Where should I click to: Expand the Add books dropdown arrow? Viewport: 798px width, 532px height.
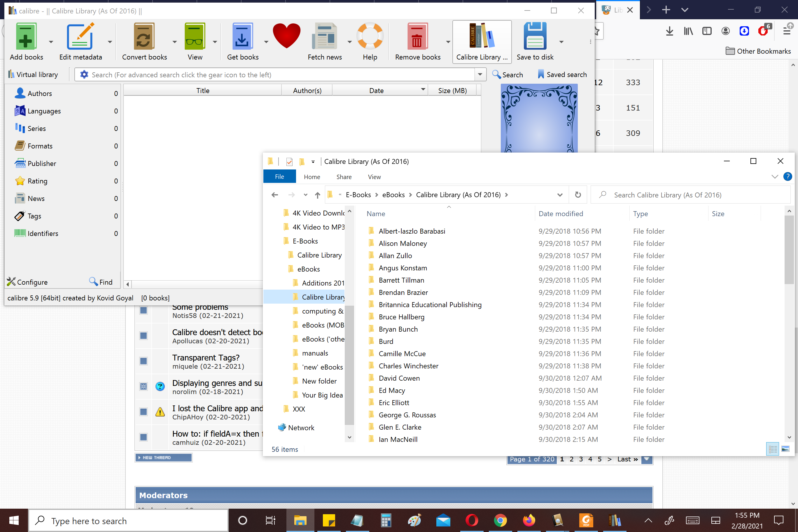(x=51, y=42)
